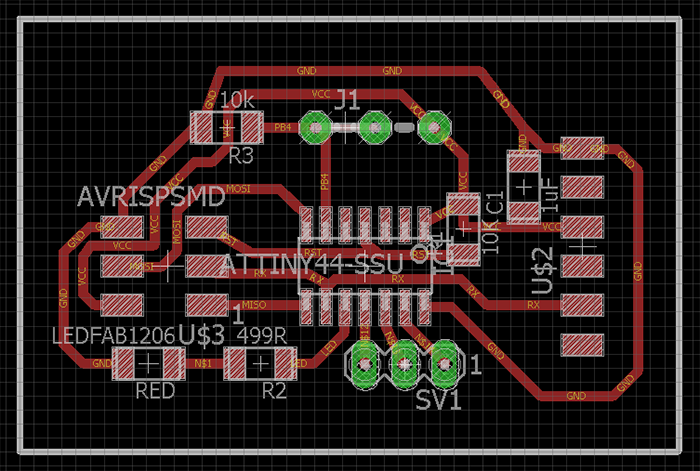
Task: Select the left green pad of SV1
Action: pos(365,364)
